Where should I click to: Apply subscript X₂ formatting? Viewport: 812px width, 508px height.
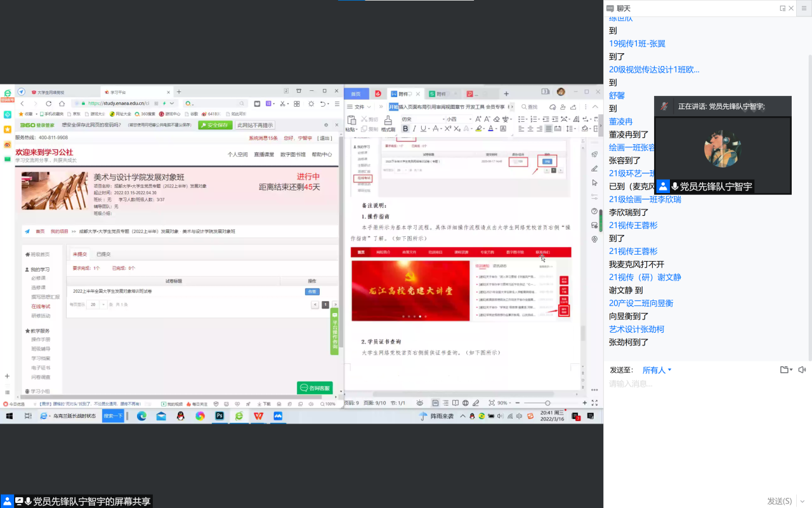[x=457, y=128]
